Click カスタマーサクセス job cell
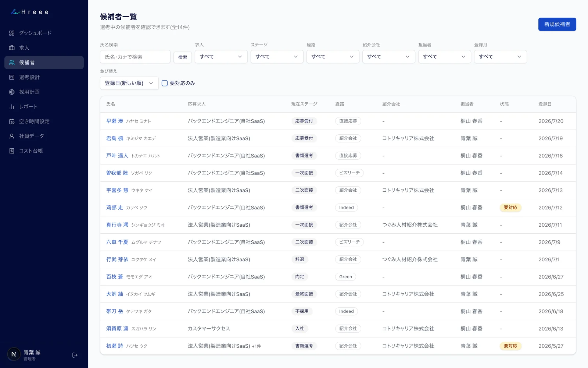This screenshot has width=588, height=368. 209,329
